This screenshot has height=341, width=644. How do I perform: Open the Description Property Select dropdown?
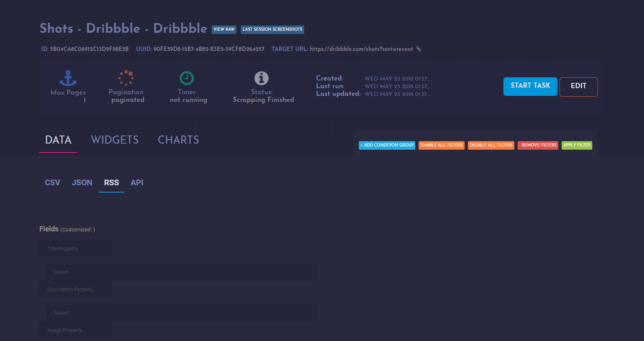click(x=181, y=313)
